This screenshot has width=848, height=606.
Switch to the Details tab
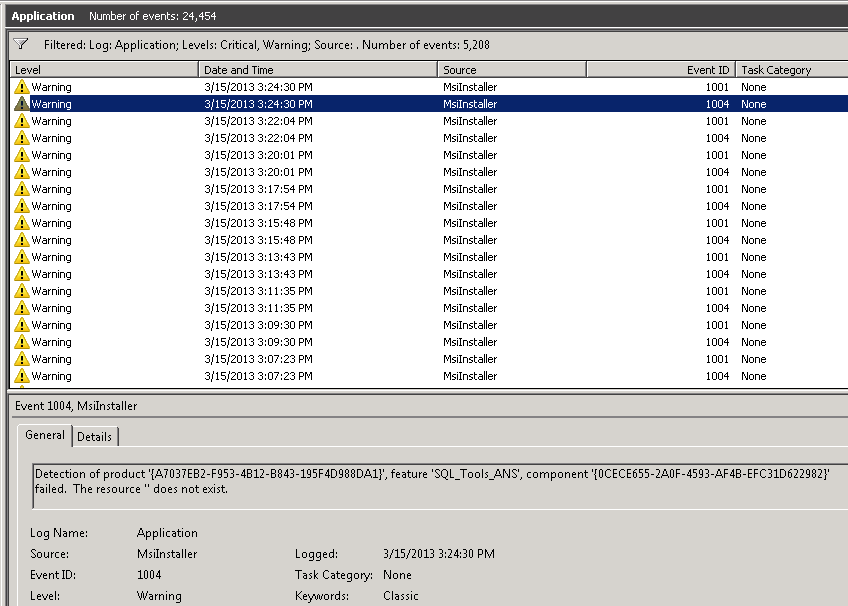click(95, 437)
